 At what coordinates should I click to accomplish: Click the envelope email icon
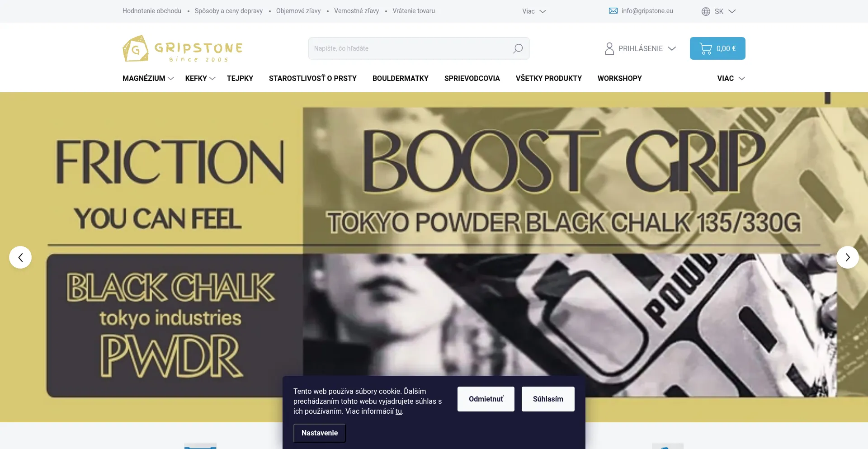pos(613,11)
